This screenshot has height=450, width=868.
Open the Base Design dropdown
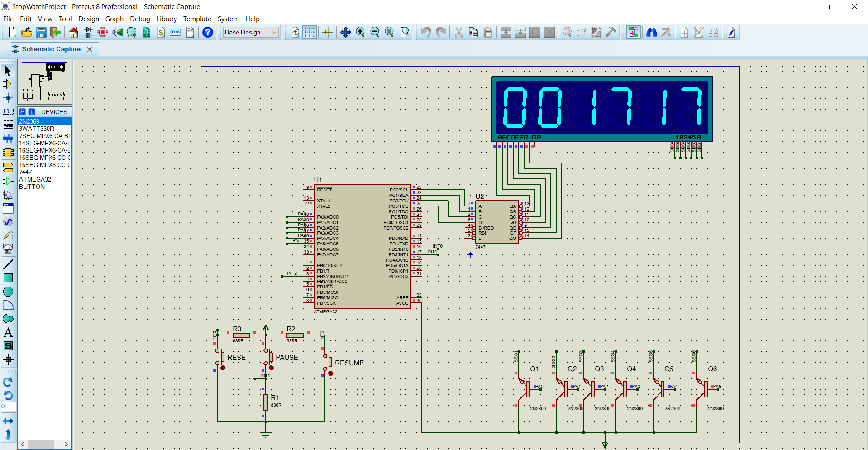[x=273, y=32]
